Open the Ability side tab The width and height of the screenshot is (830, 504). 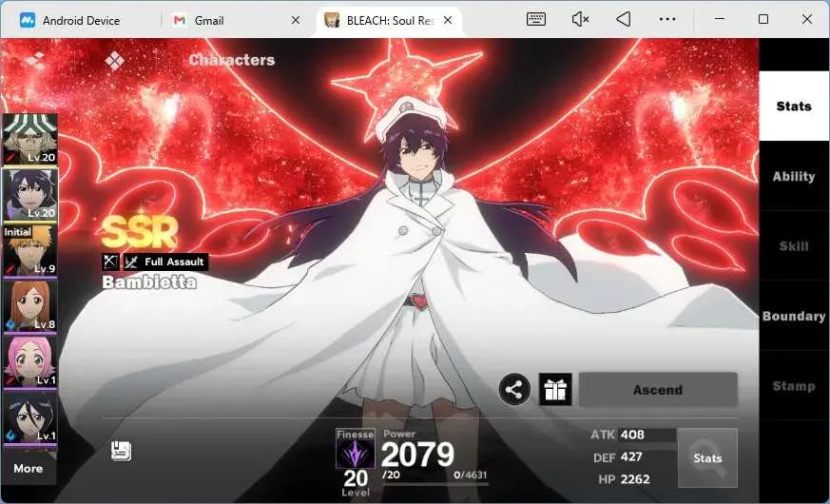tap(794, 176)
